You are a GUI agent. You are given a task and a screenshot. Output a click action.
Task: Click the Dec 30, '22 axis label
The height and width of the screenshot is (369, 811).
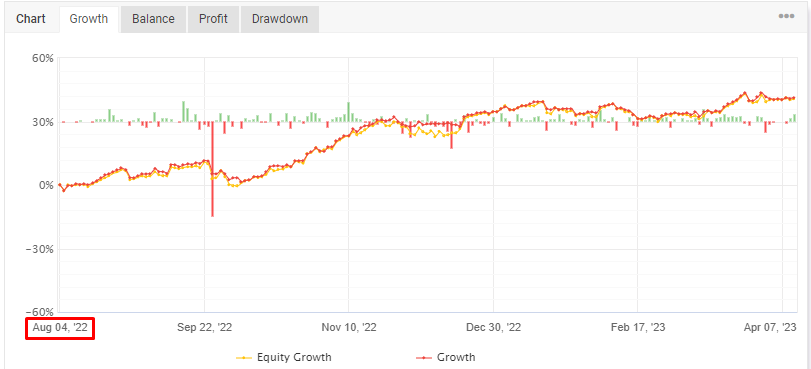click(x=493, y=328)
